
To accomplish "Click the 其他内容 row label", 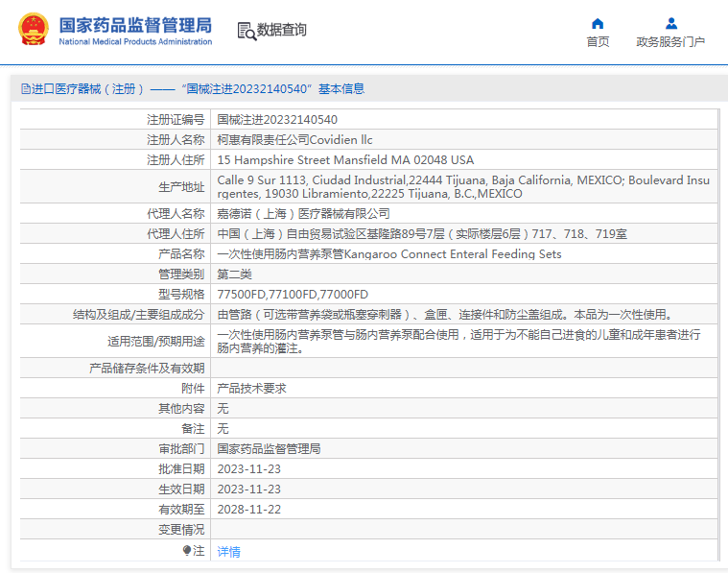I will [x=181, y=409].
